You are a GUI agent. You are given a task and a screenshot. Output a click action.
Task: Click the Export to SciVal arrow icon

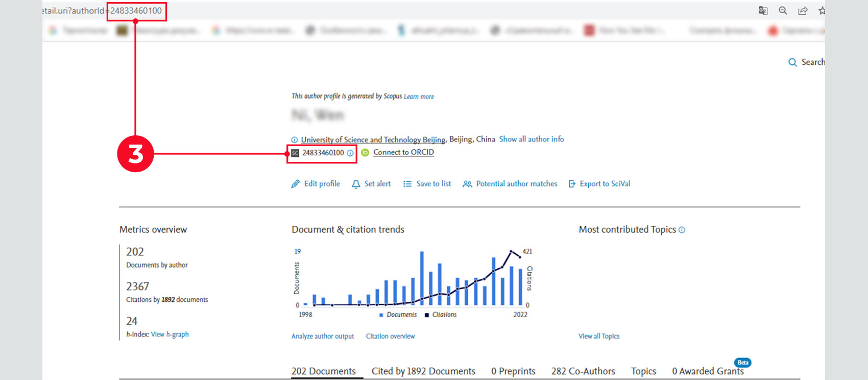point(572,184)
